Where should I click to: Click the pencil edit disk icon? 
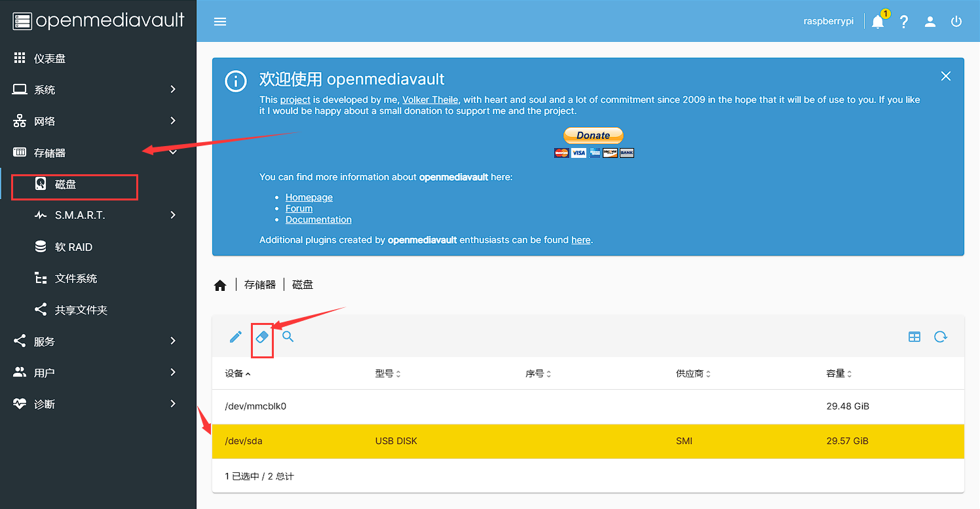pos(236,337)
